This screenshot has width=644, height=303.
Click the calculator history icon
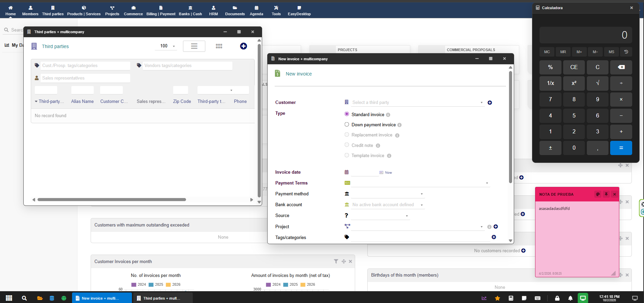tap(626, 52)
